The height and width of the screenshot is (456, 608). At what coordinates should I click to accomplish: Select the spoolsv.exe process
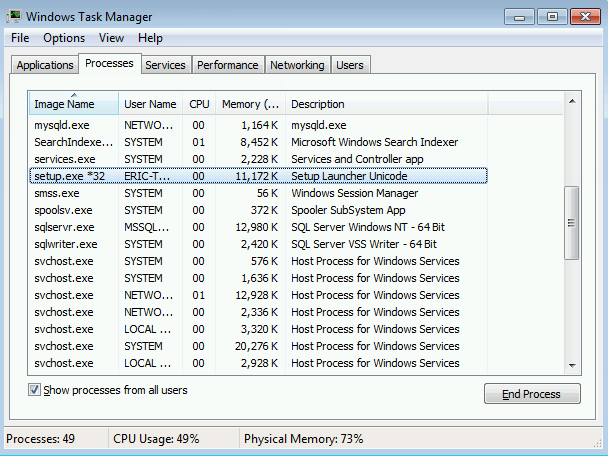click(x=258, y=210)
